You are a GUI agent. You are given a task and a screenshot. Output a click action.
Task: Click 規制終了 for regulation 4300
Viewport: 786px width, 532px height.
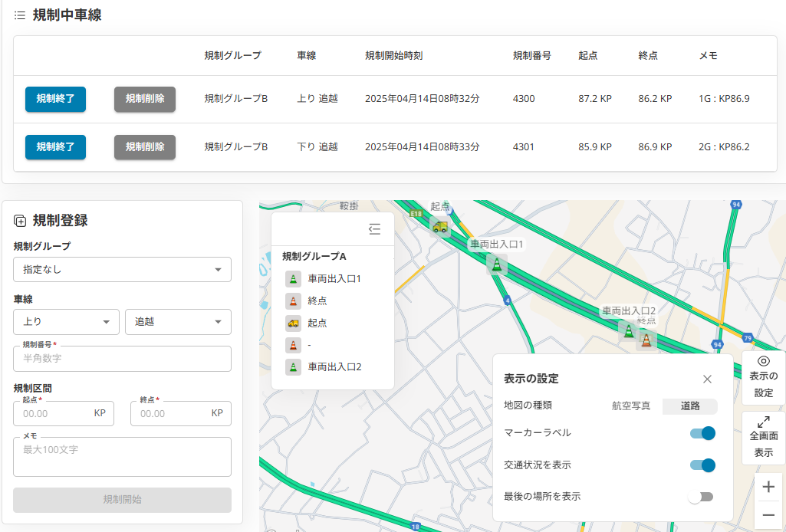55,99
